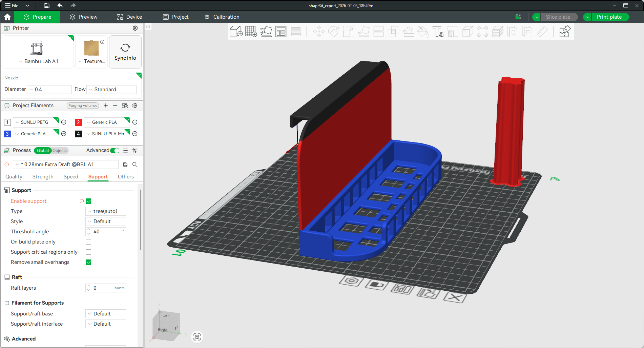Select the Rotate tool icon

pos(334,32)
